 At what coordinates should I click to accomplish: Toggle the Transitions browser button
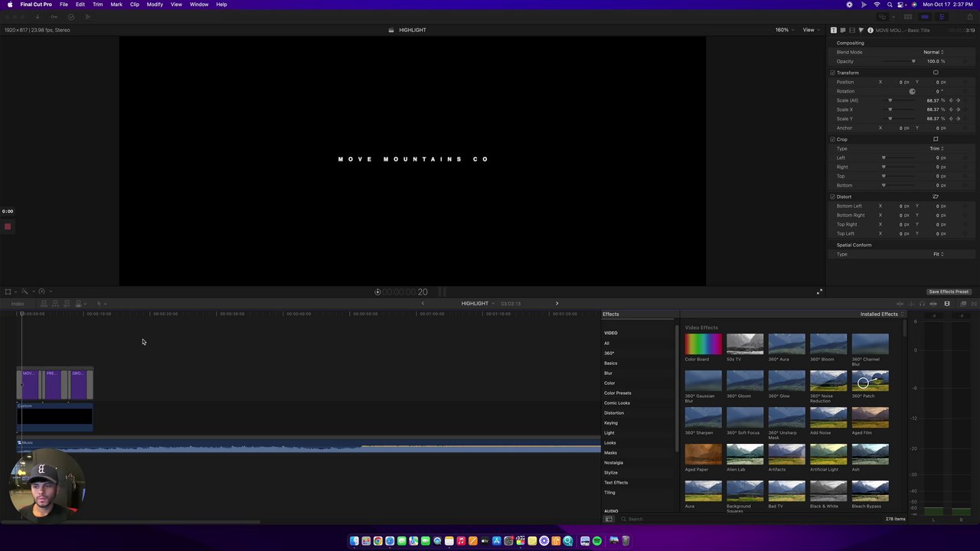point(974,304)
